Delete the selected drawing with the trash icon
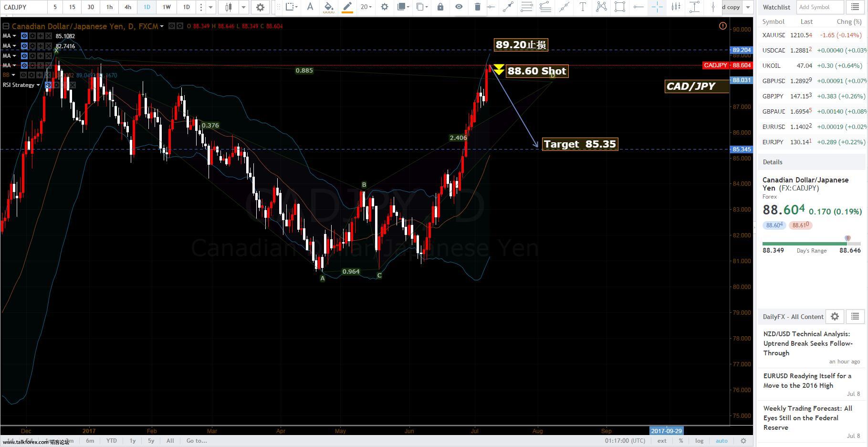868x447 pixels. [x=477, y=7]
